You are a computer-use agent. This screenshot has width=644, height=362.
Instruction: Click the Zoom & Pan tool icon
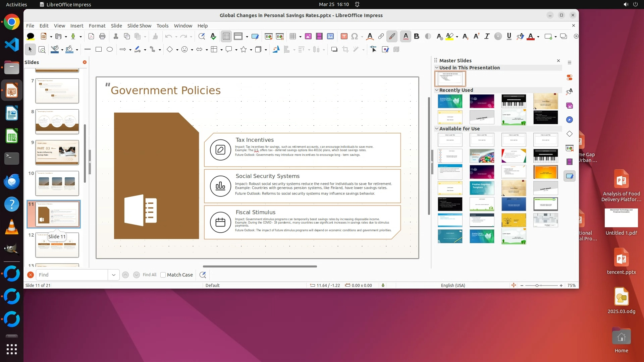point(42,49)
